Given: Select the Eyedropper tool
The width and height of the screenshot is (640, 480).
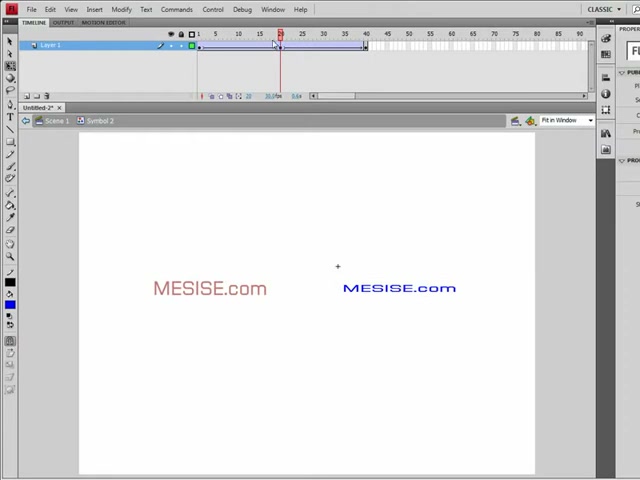Looking at the screenshot, I should pos(10,218).
